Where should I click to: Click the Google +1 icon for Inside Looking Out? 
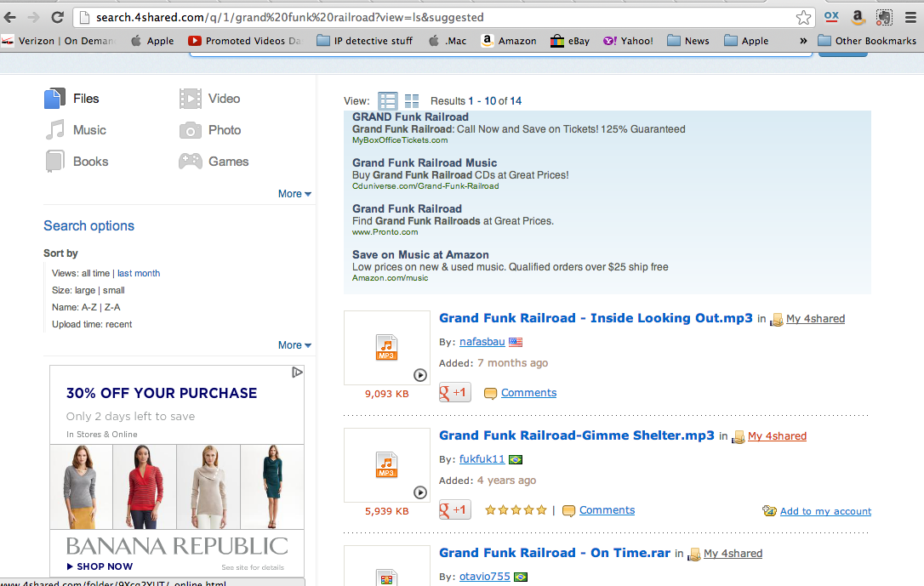click(x=454, y=392)
